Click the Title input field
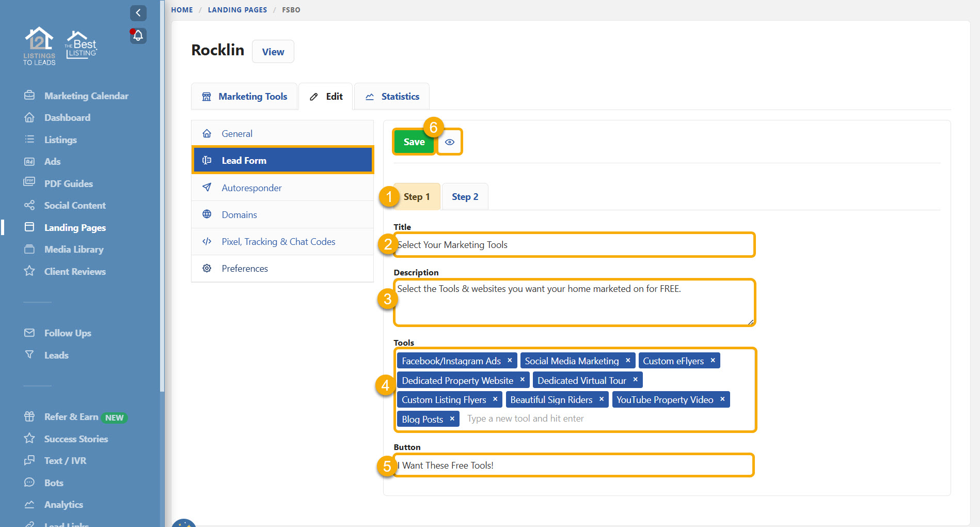This screenshot has height=527, width=980. coord(573,245)
